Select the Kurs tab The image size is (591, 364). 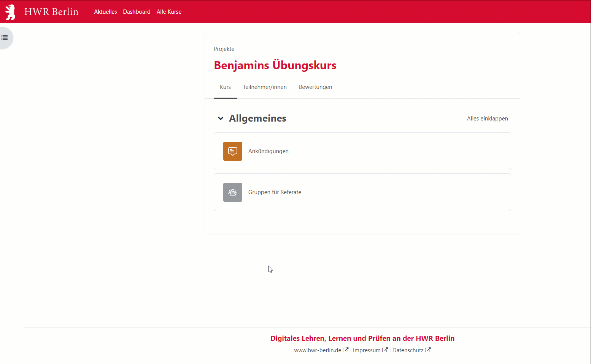pos(225,87)
